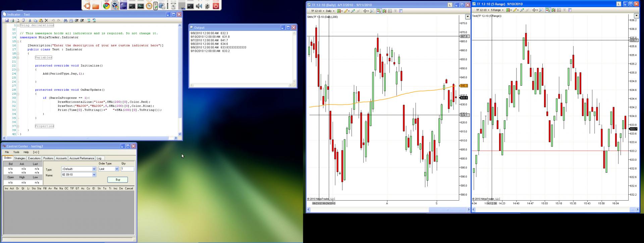Open the chart style candlestick icon on Daily chart

[339, 11]
